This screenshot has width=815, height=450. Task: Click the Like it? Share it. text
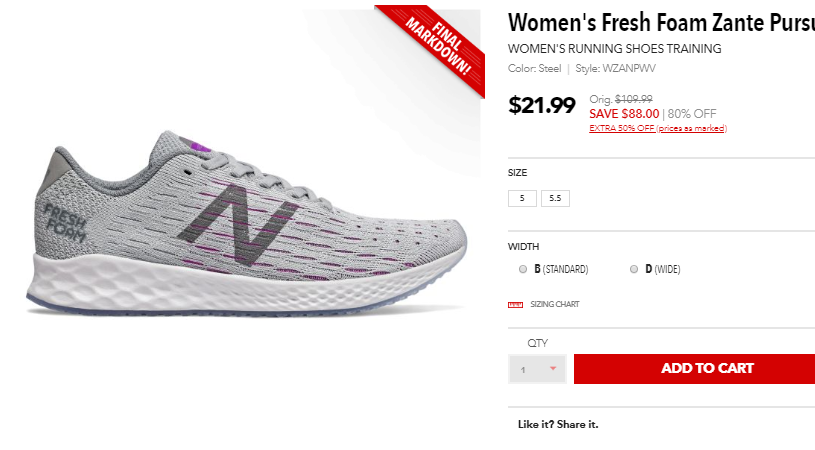tap(558, 425)
